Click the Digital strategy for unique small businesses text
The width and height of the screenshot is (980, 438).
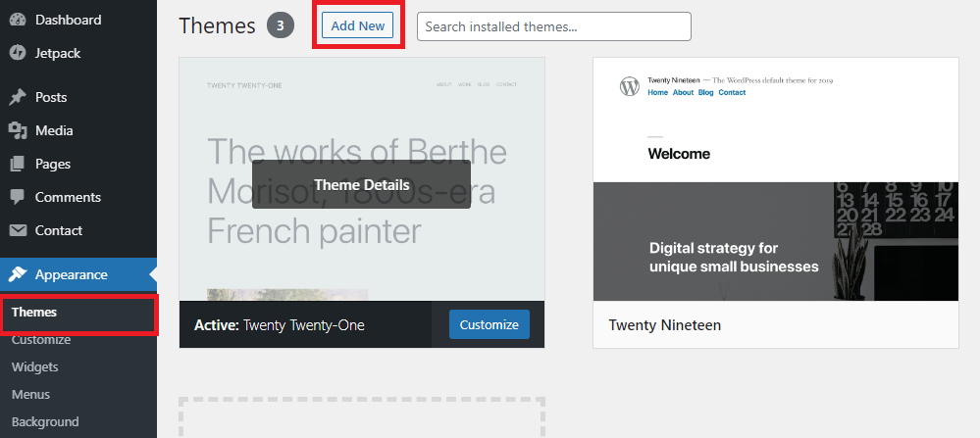click(734, 257)
